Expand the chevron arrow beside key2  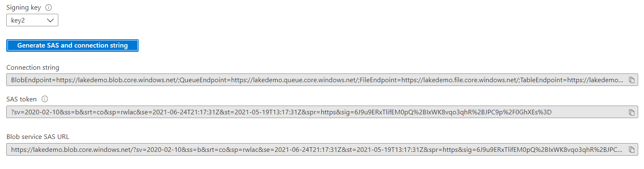pos(50,20)
